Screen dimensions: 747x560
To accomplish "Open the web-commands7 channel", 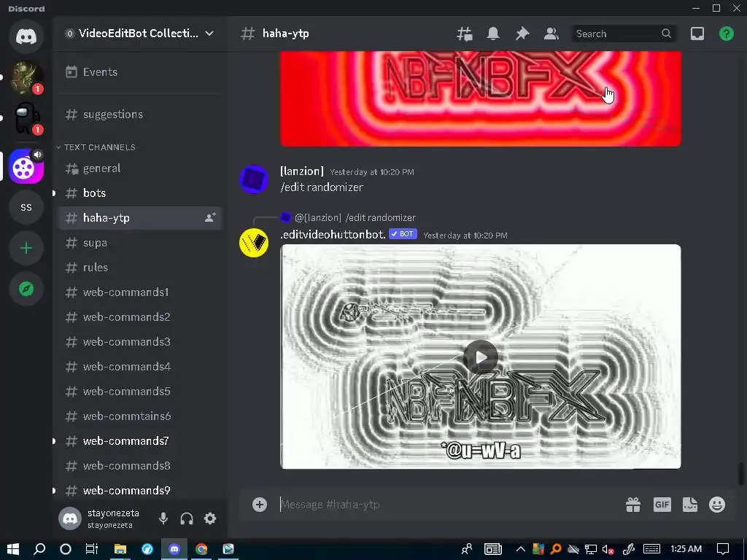I will pos(139,440).
